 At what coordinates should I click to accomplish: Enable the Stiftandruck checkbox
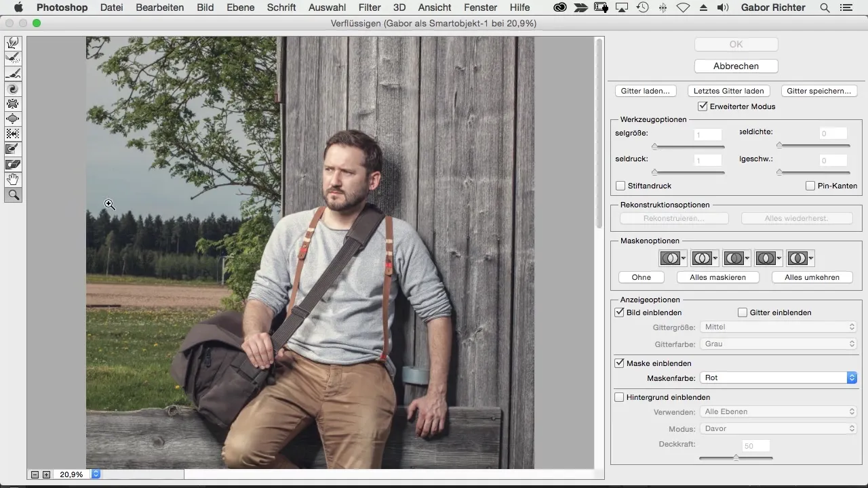pyautogui.click(x=620, y=186)
